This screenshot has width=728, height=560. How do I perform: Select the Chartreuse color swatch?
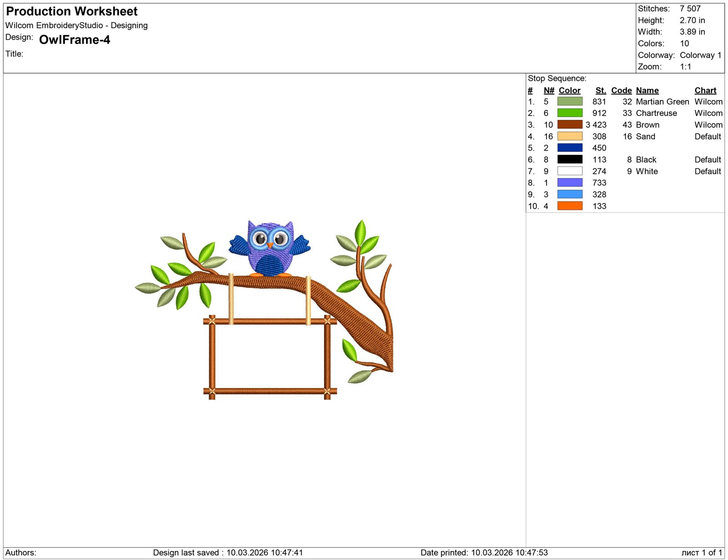(570, 113)
